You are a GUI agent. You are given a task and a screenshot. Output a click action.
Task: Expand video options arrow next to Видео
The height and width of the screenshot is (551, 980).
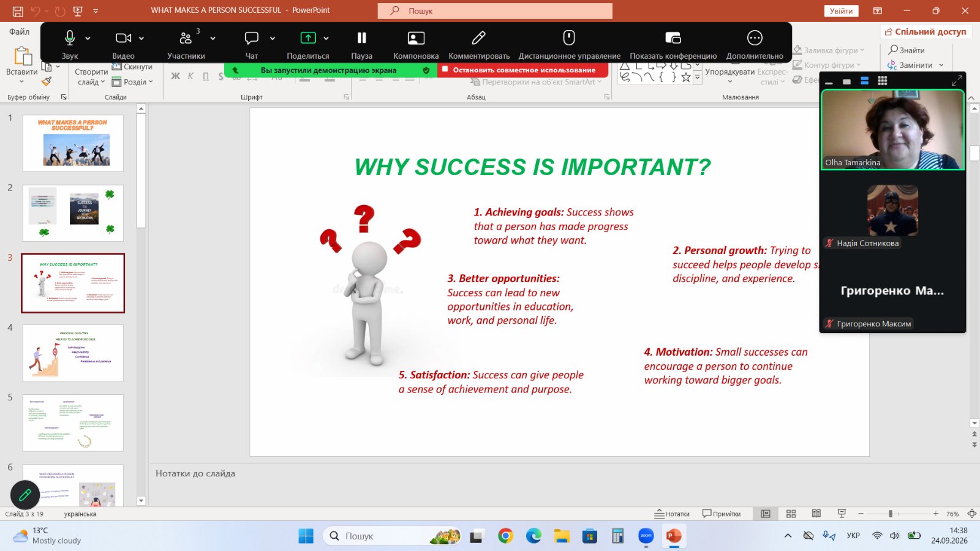[x=141, y=38]
